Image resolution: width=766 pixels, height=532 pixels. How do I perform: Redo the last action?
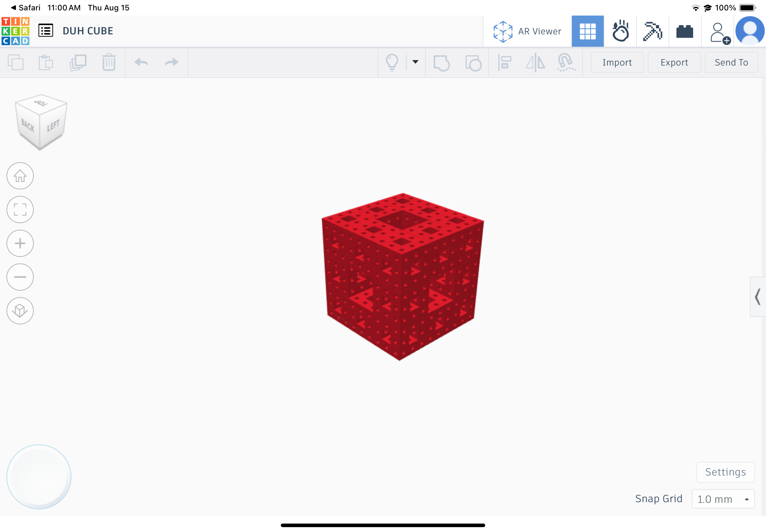pos(171,62)
